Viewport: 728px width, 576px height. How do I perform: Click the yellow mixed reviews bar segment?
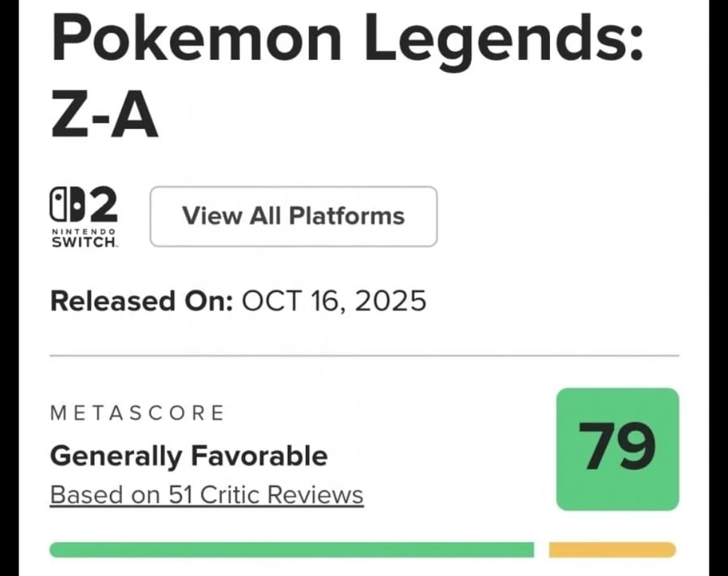click(612, 550)
